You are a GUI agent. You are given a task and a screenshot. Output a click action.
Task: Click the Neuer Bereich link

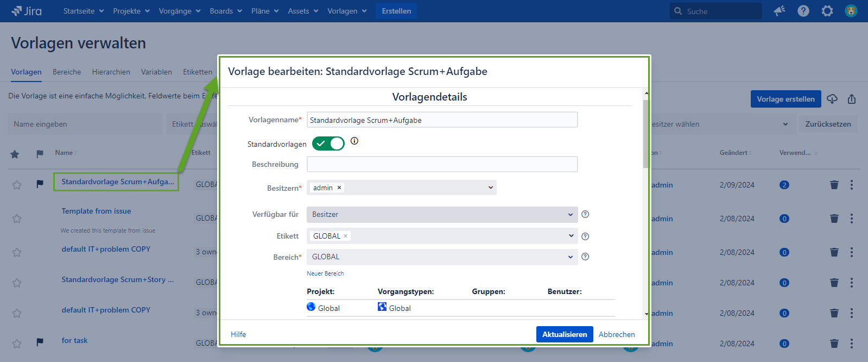(325, 273)
